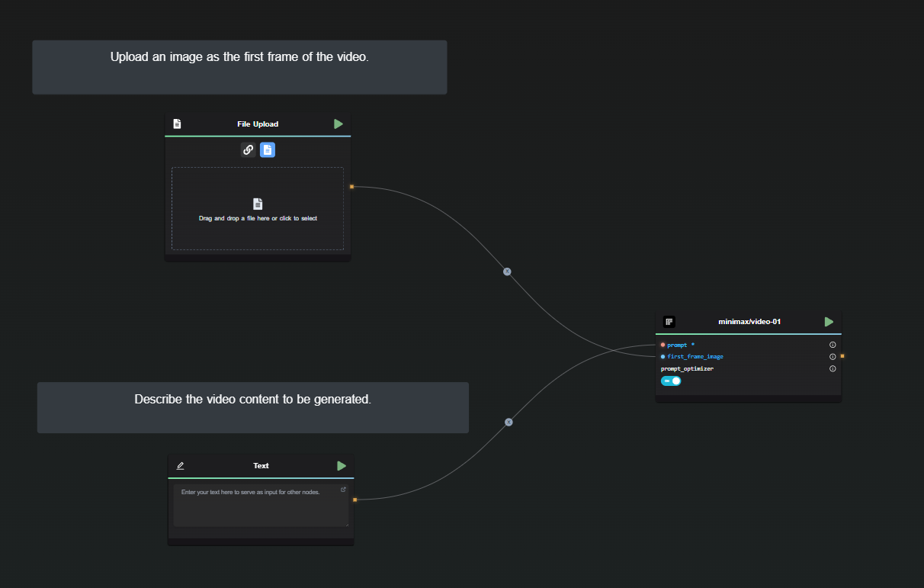The image size is (924, 588).
Task: Select the 'Describe the video content' note
Action: 253,407
